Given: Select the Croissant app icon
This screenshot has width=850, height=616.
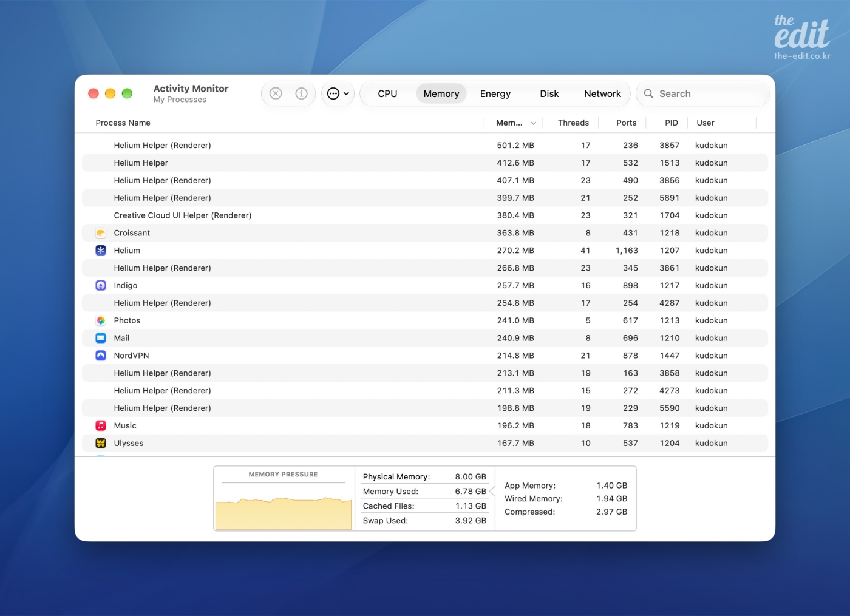Looking at the screenshot, I should (101, 233).
